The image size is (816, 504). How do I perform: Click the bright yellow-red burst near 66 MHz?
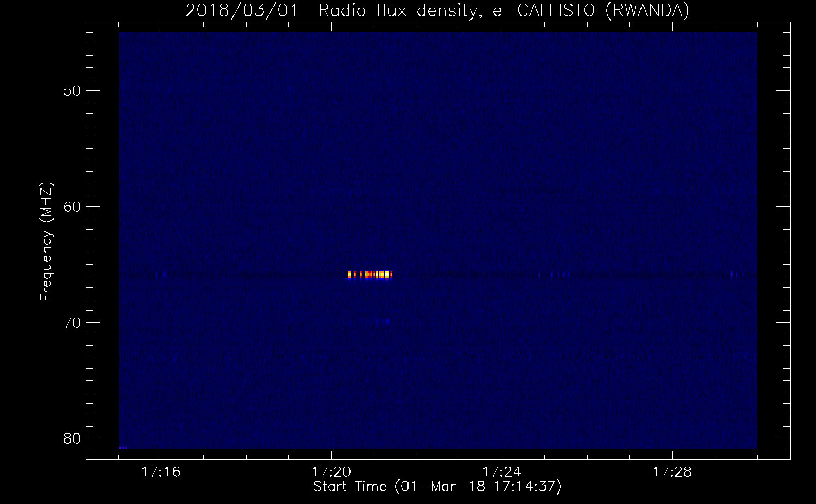(369, 275)
